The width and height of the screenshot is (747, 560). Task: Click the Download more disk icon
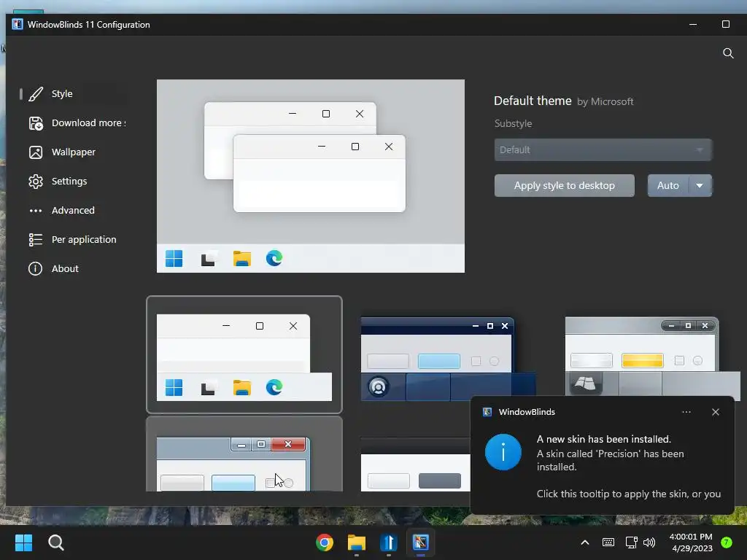tap(36, 123)
